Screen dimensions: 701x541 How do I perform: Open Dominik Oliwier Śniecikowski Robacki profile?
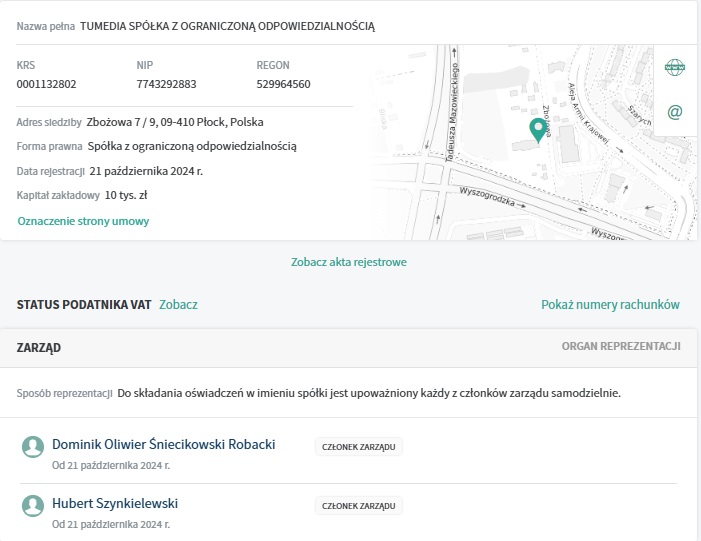coord(163,444)
